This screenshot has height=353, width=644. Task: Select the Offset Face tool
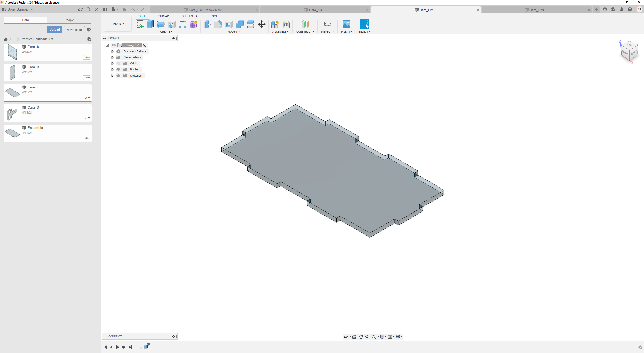pyautogui.click(x=251, y=24)
